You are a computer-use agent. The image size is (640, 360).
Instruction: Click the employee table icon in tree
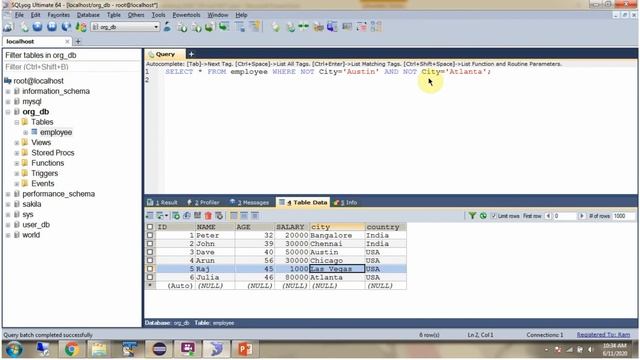click(34, 132)
